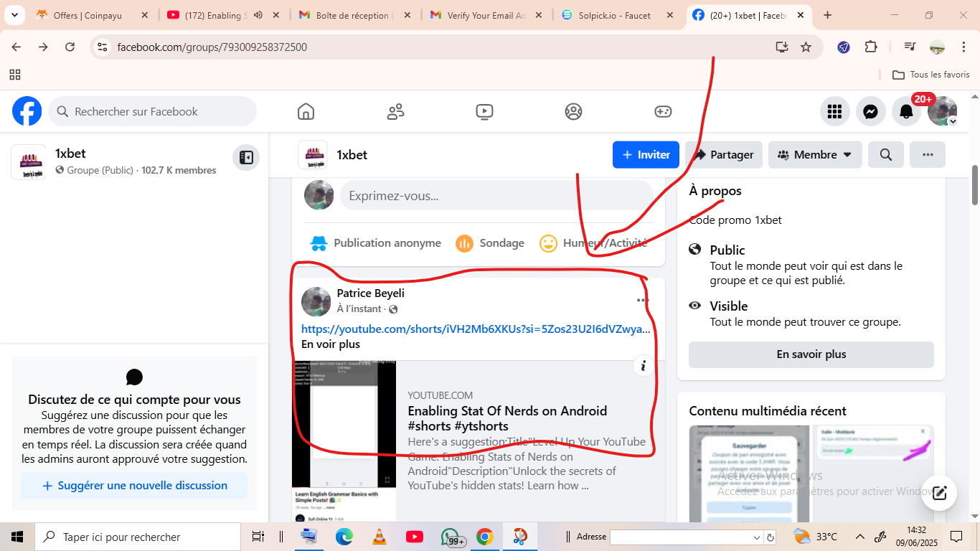Viewport: 980px width, 551px height.
Task: Click En voir plus link
Action: click(x=331, y=344)
